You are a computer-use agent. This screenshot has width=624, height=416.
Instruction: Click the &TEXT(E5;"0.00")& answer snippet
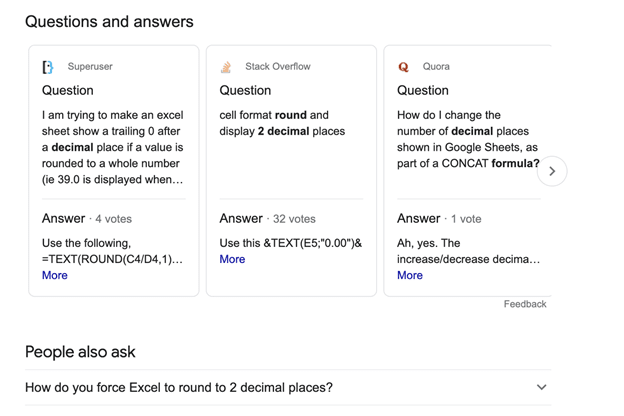(x=290, y=243)
